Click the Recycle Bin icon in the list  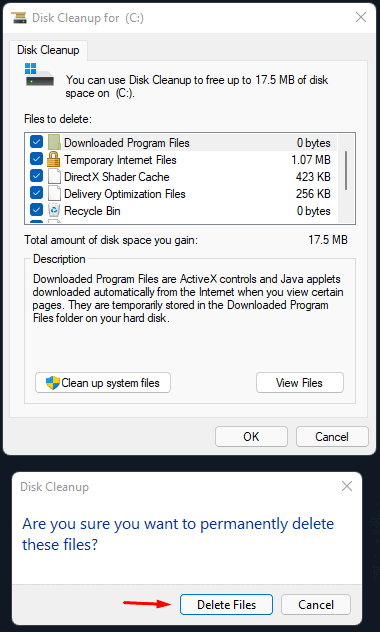click(54, 210)
